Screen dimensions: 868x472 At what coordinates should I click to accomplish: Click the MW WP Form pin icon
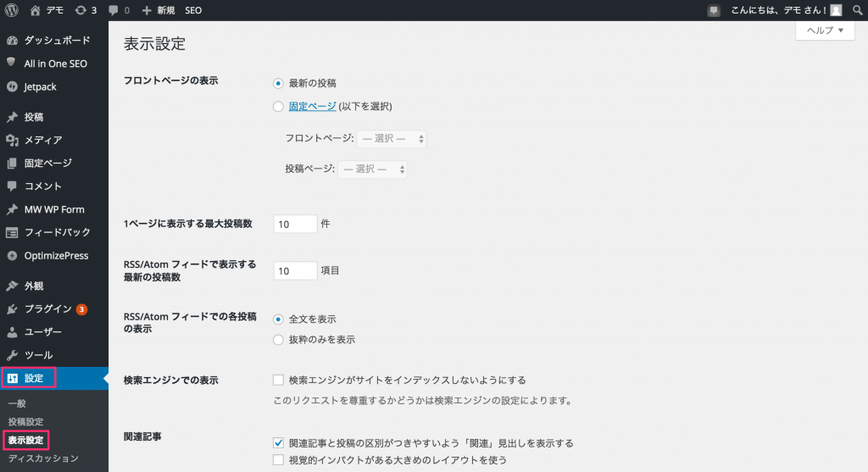12,209
